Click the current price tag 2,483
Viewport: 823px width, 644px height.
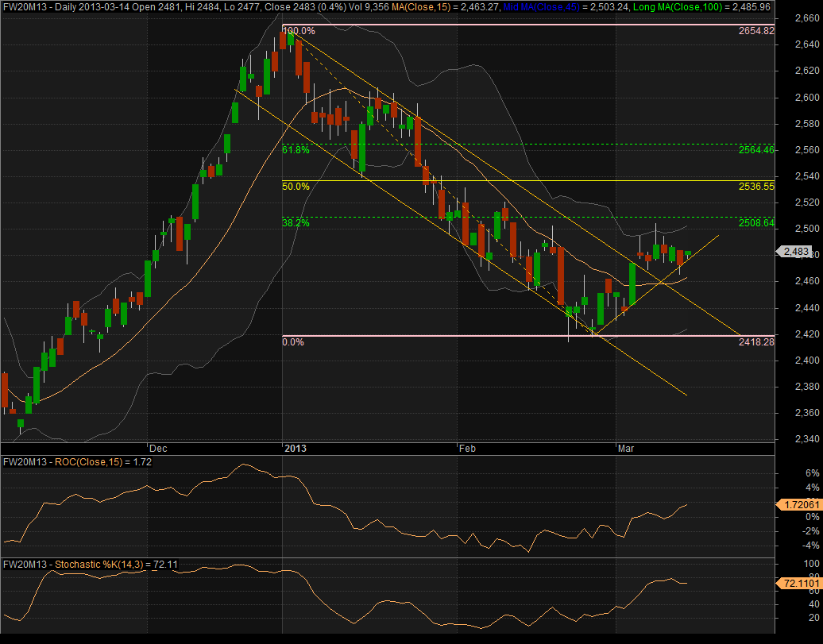(x=796, y=252)
